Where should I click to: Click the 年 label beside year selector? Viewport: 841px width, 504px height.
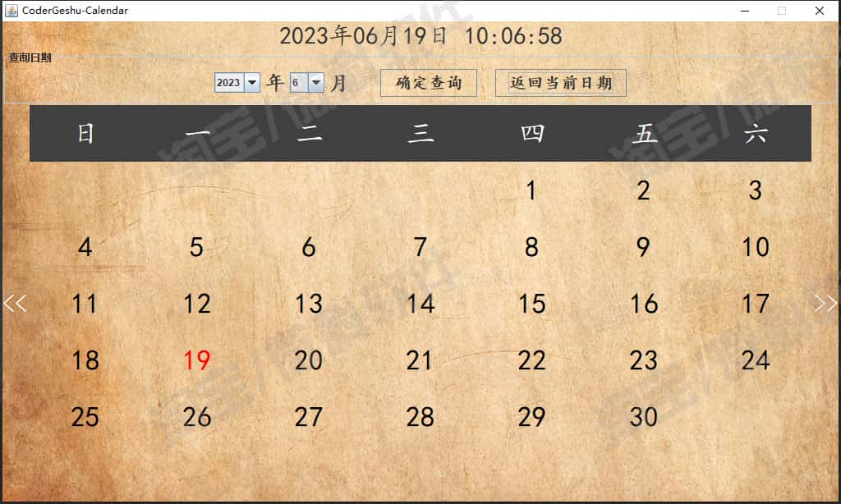[x=275, y=83]
